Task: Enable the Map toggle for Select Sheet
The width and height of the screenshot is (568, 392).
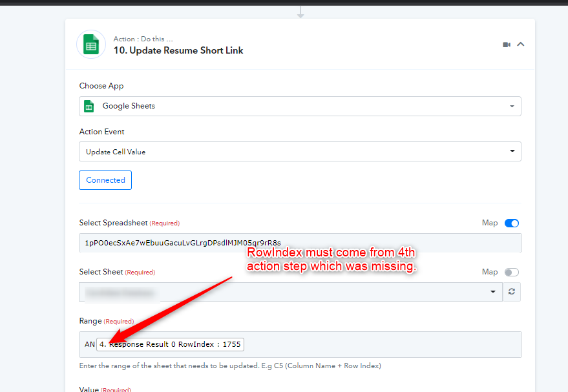Action: 511,272
